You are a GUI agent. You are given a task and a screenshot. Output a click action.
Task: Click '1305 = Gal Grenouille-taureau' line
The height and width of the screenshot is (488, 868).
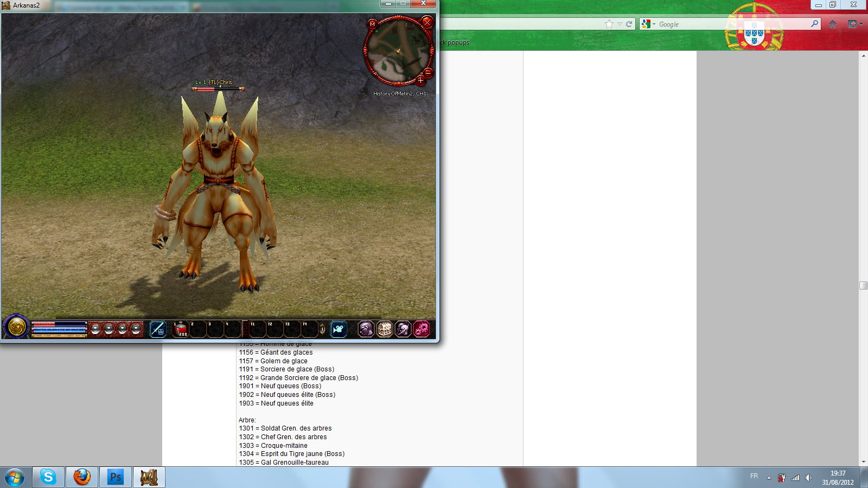click(x=284, y=463)
